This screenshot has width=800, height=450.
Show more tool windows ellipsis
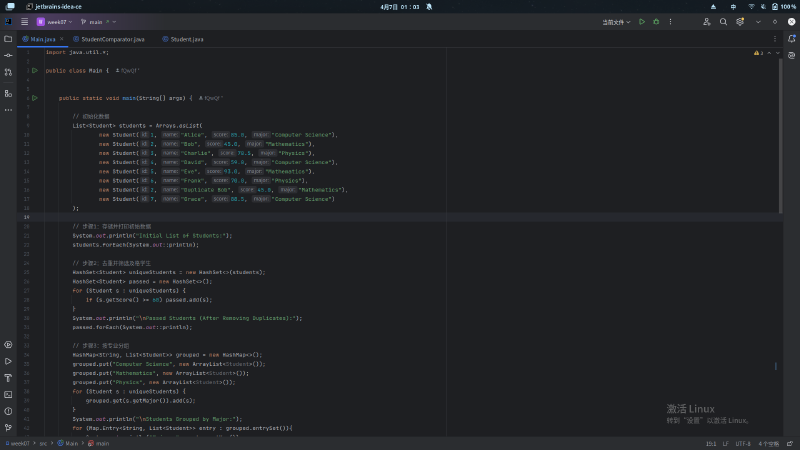click(x=8, y=110)
